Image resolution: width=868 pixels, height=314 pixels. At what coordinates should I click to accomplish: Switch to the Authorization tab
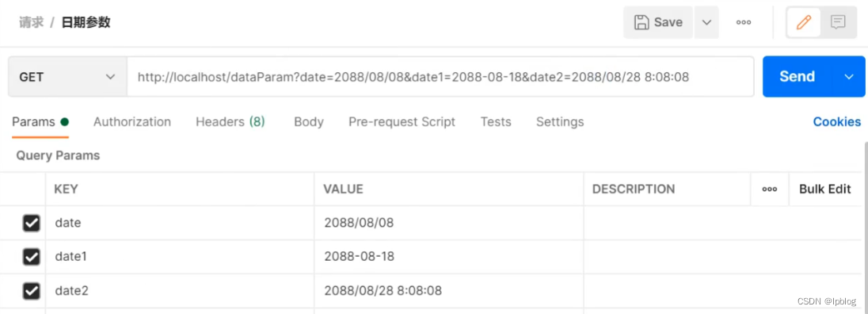coord(132,122)
